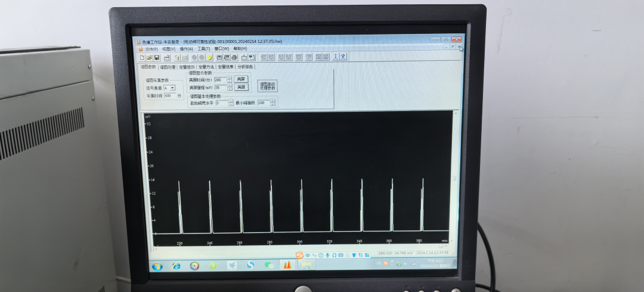The image size is (644, 292).
Task: Increase the 满屏时间 value with spinner
Action: tap(230, 78)
